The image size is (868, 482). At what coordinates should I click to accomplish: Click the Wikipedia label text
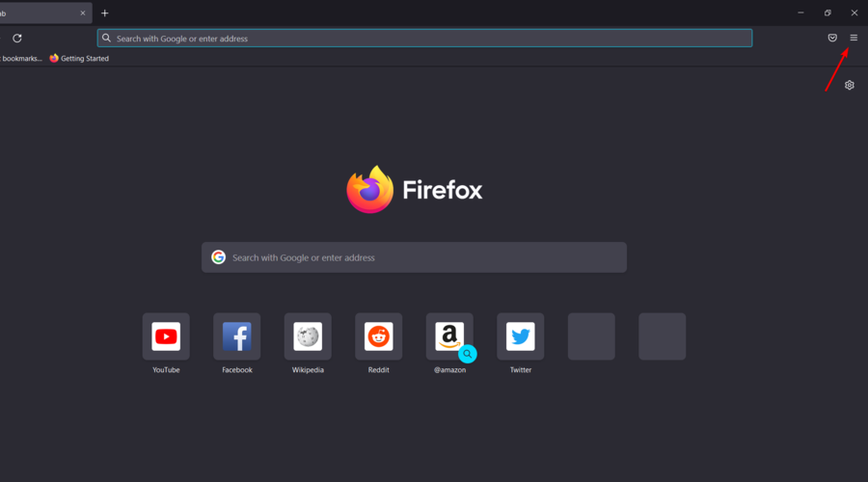pyautogui.click(x=308, y=369)
